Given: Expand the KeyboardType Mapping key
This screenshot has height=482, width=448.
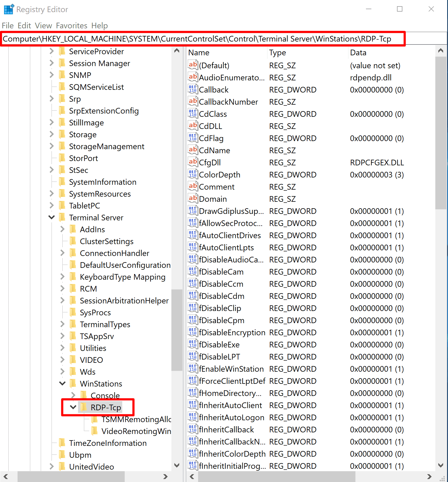Looking at the screenshot, I should pyautogui.click(x=62, y=277).
